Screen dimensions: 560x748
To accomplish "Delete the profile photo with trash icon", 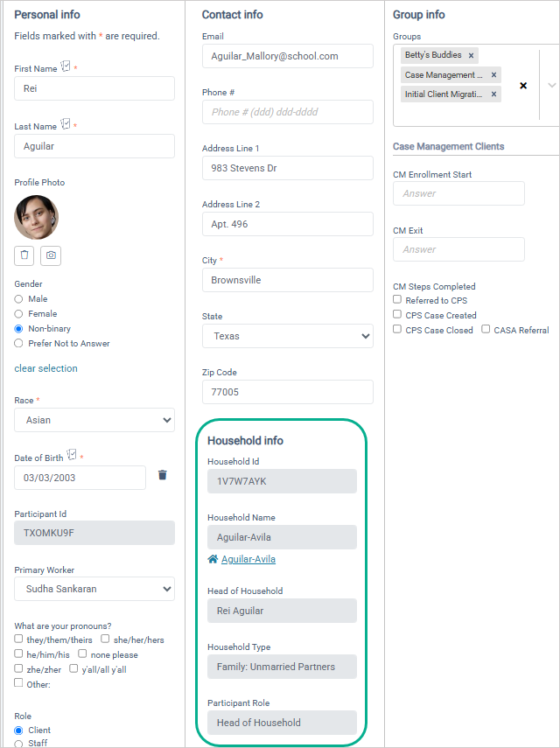I will 24,255.
